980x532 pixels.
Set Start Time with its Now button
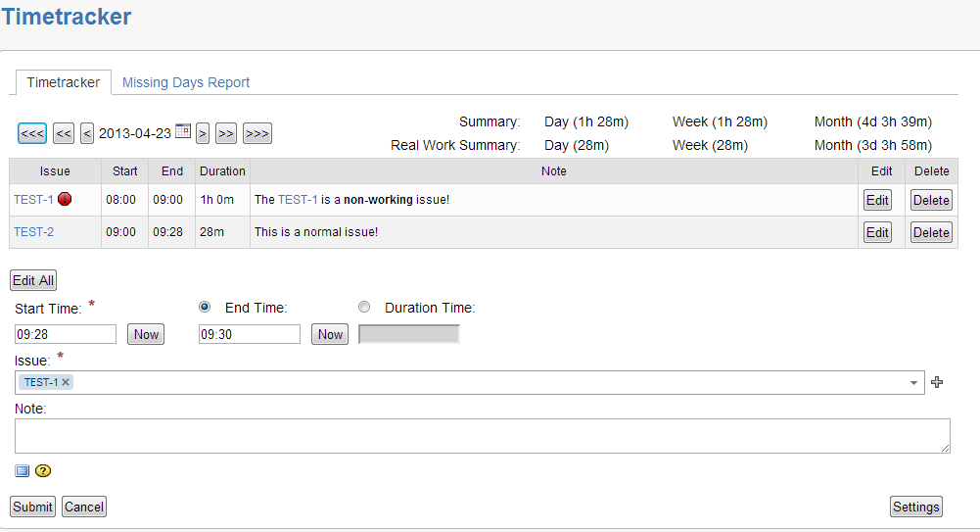[146, 334]
